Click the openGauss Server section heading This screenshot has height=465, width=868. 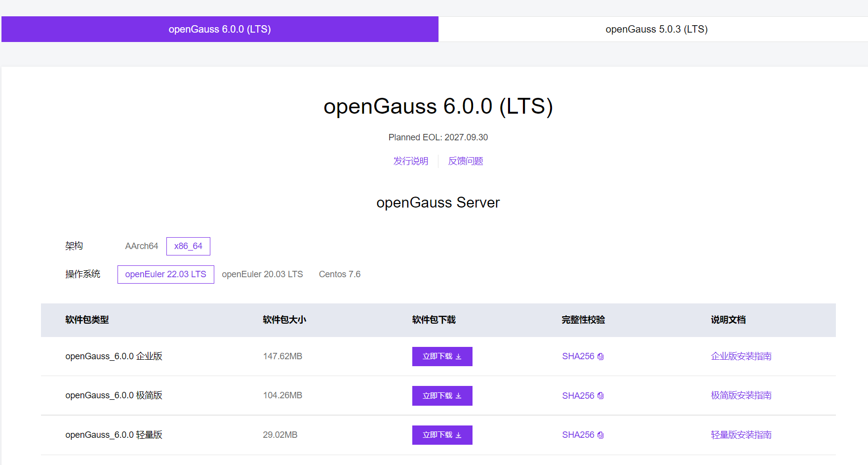pyautogui.click(x=438, y=203)
